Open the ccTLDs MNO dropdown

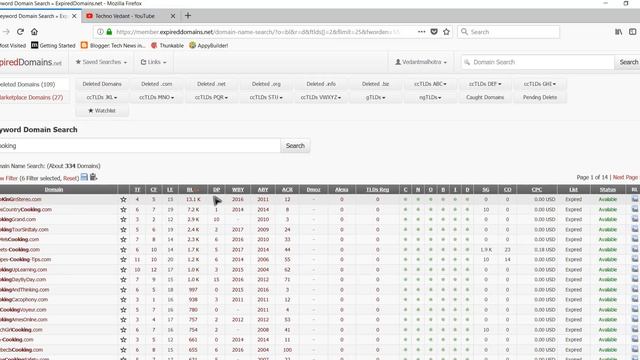[156, 98]
